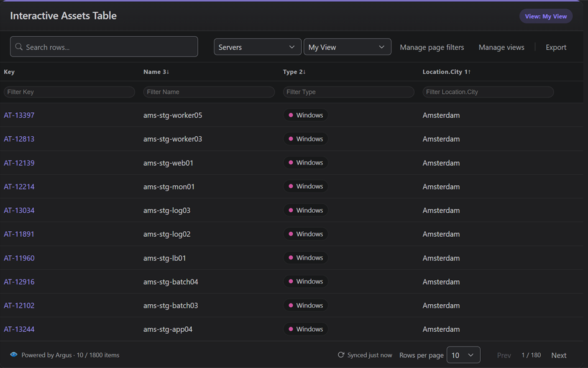Click the 'Synced just now' status text
Viewport: 588px width, 368px height.
(x=369, y=355)
